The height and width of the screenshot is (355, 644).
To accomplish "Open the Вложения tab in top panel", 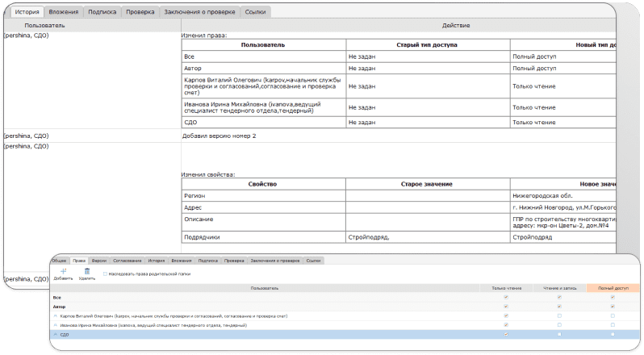I will click(x=64, y=13).
